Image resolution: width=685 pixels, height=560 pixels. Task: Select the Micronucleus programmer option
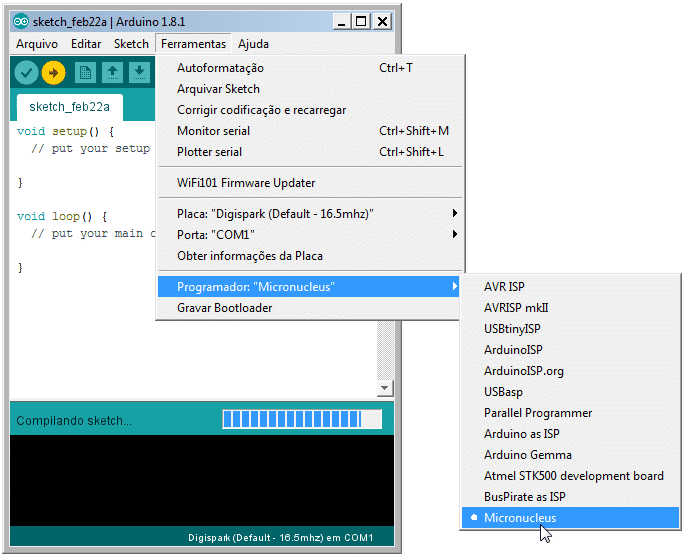coord(519,518)
